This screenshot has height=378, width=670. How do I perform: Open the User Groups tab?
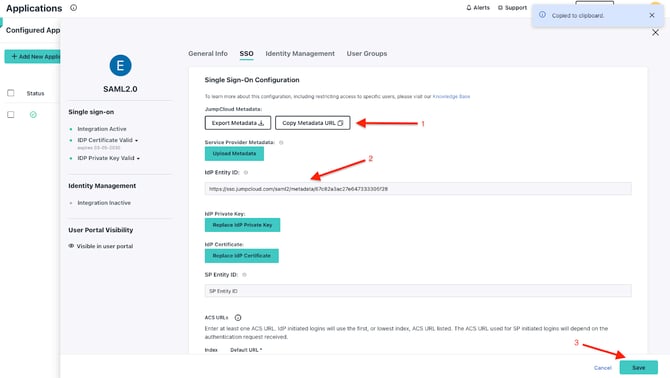(x=367, y=53)
